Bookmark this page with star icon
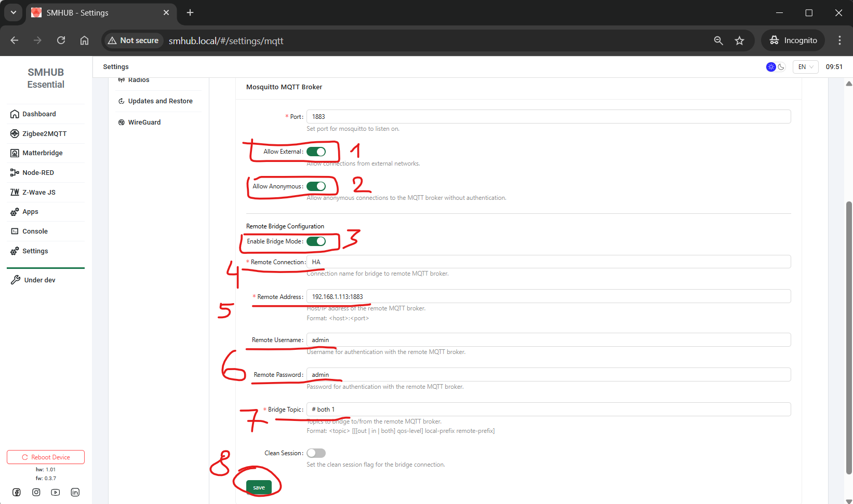This screenshot has height=504, width=853. (x=740, y=40)
